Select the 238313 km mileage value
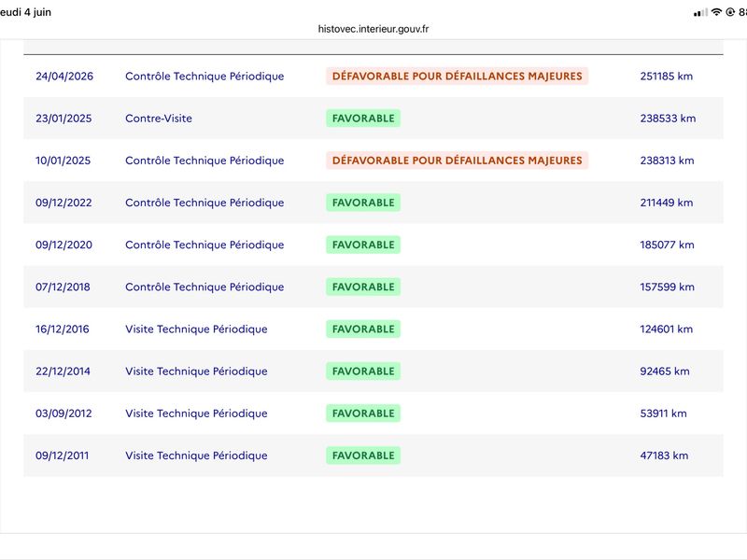The height and width of the screenshot is (560, 747). point(667,161)
